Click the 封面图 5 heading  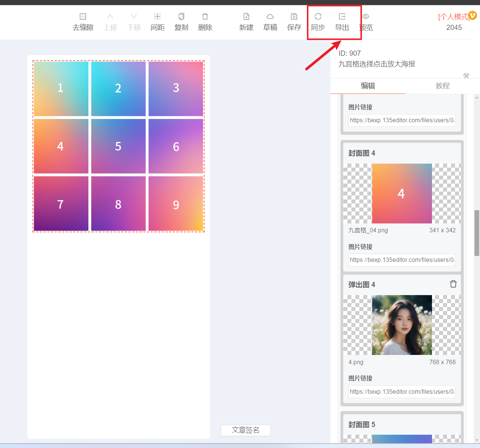click(362, 424)
